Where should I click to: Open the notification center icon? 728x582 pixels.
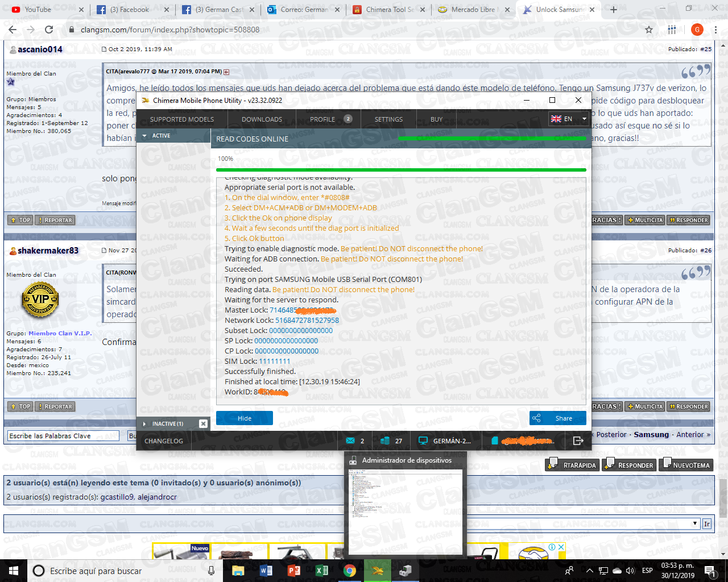point(710,571)
